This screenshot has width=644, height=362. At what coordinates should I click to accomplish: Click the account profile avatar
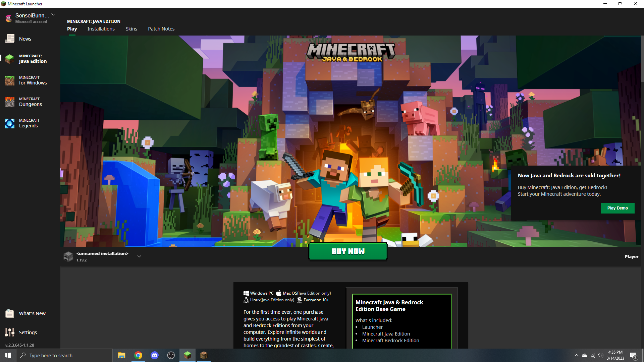coord(8,18)
